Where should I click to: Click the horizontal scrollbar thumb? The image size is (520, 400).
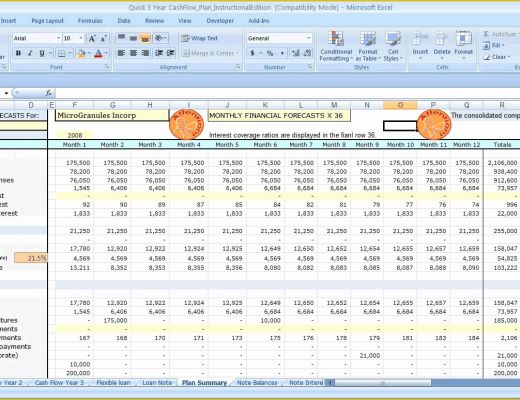pos(383,383)
